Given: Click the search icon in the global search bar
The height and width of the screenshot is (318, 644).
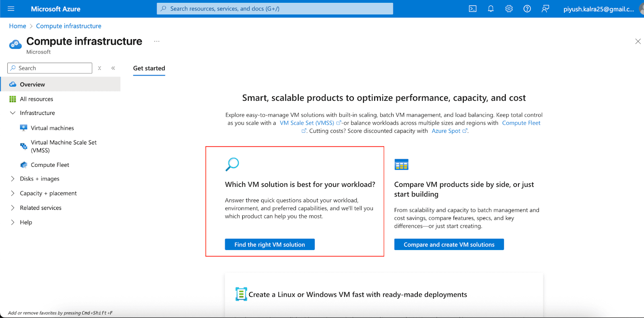Looking at the screenshot, I should pos(163,9).
